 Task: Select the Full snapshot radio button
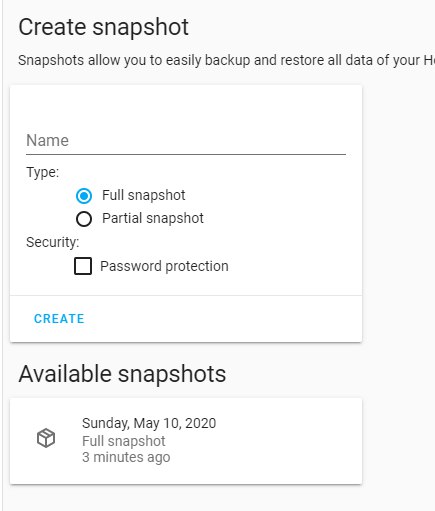(84, 196)
